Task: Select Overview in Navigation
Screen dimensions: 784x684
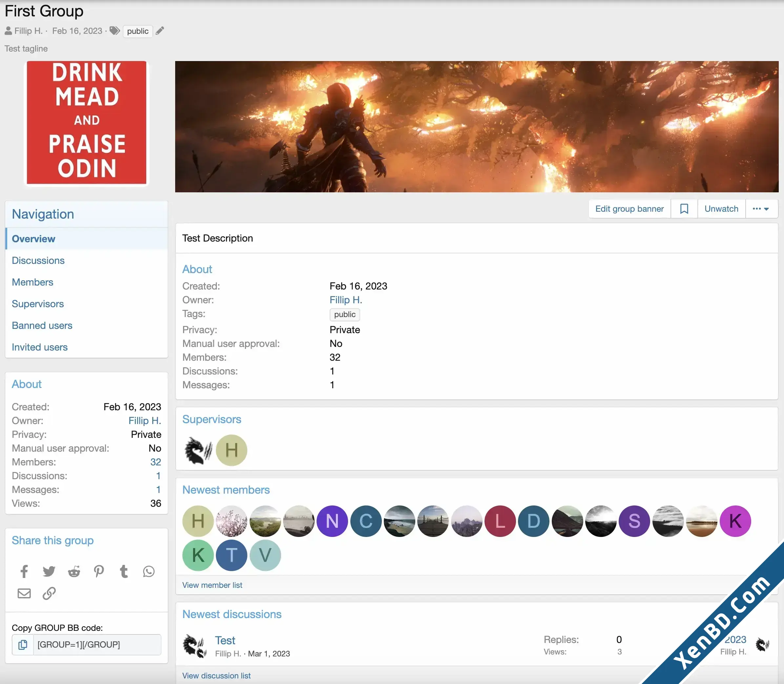Action: (x=87, y=239)
